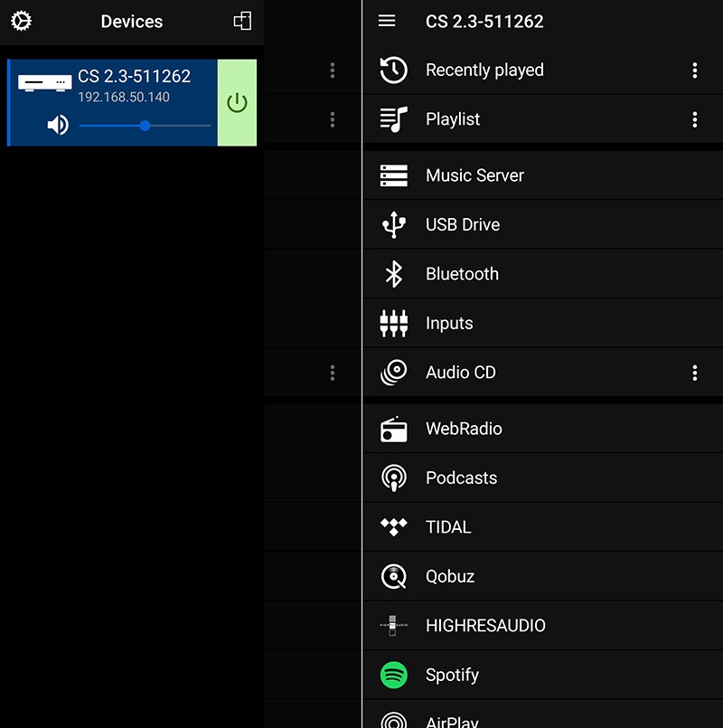Click the Podcasts broadcast icon

click(393, 478)
